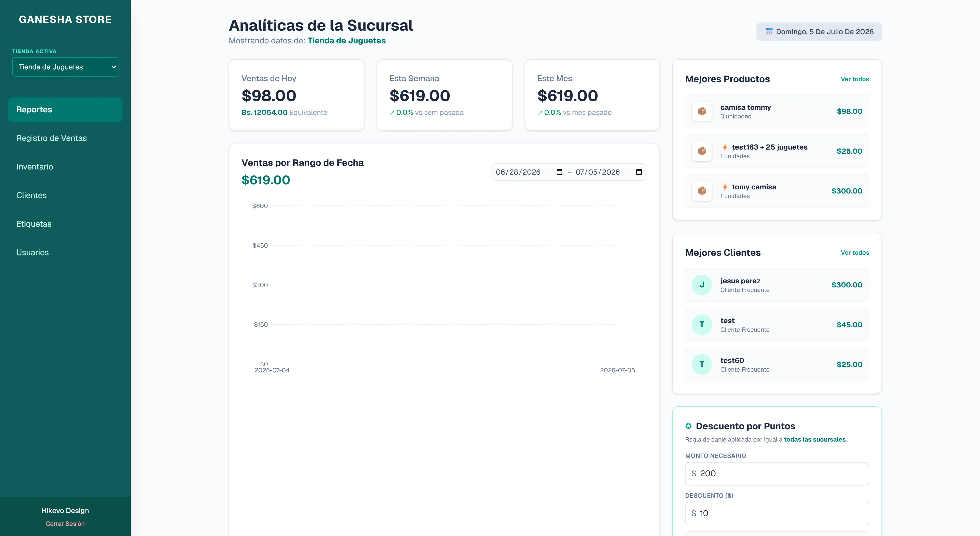This screenshot has height=536, width=980.
Task: Click box icon for camisa tommy
Action: tap(702, 111)
